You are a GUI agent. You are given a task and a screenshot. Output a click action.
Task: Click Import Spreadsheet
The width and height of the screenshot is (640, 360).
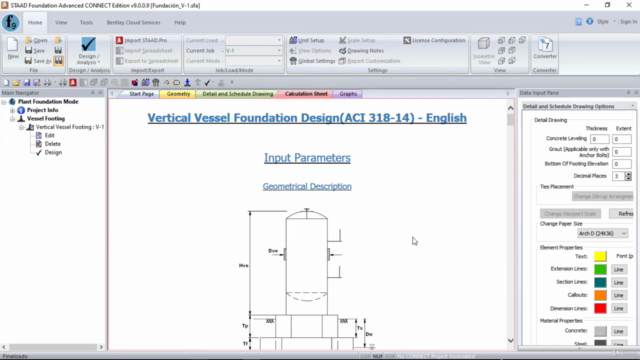point(144,51)
